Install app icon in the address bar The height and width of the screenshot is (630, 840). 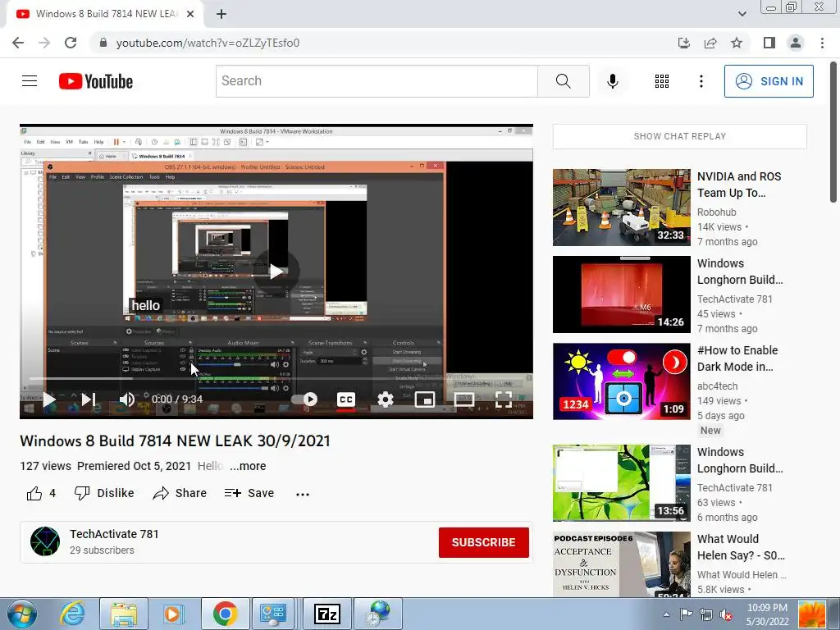(683, 43)
